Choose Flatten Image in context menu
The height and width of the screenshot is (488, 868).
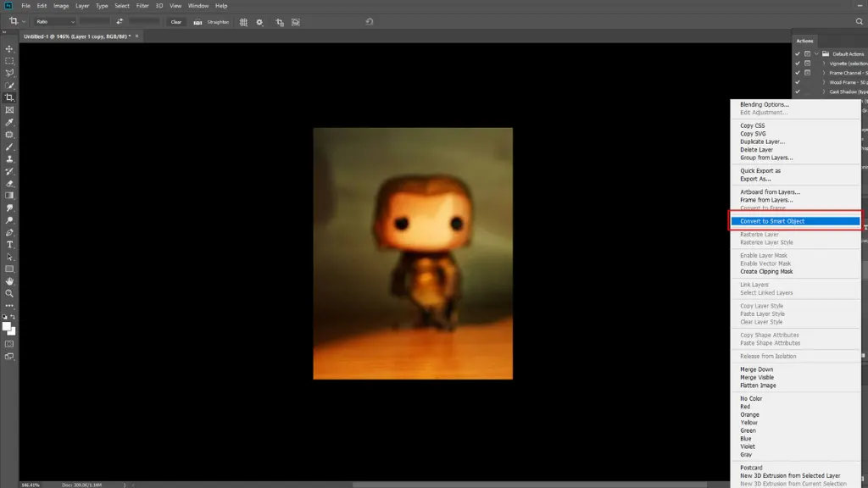758,385
